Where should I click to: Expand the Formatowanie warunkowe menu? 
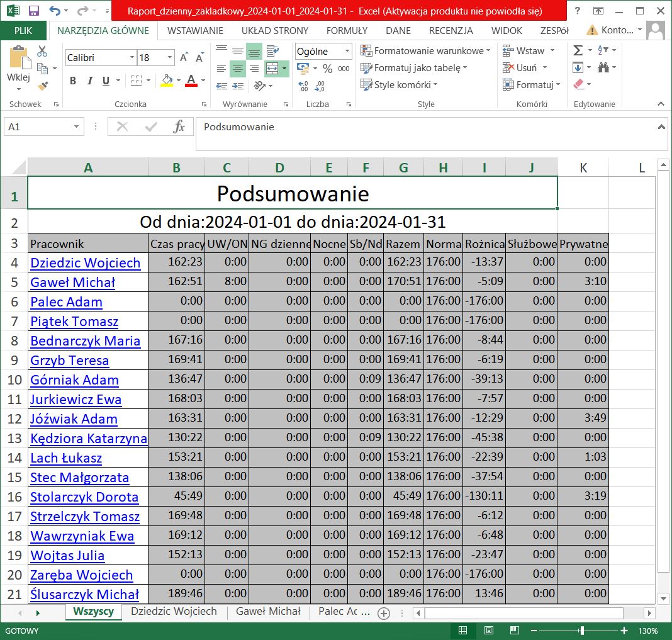coord(428,50)
